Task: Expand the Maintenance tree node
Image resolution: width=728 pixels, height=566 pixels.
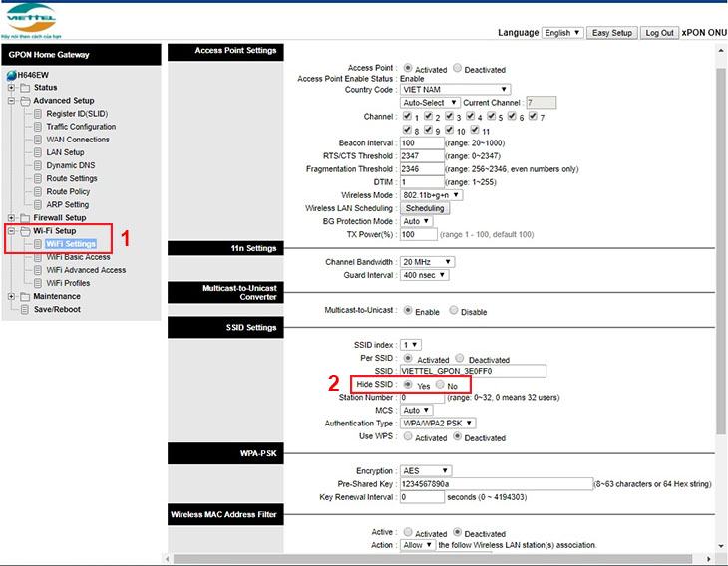Action: tap(11, 297)
